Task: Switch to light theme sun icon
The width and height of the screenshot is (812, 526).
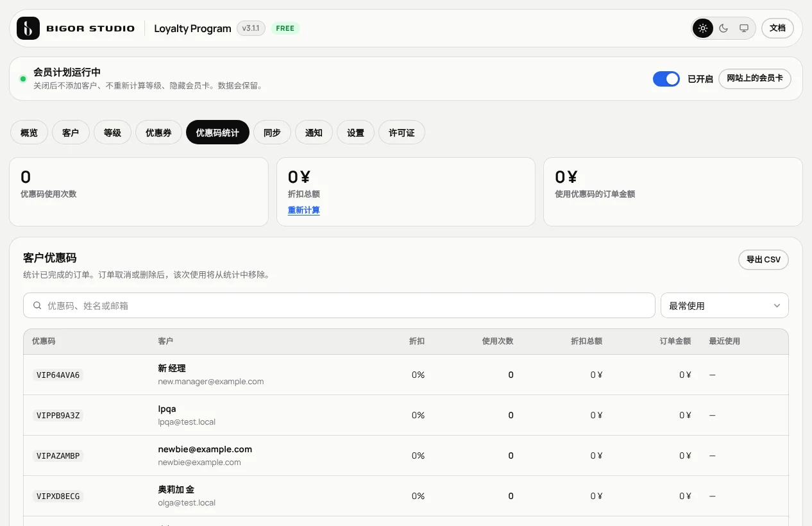Action: (703, 28)
